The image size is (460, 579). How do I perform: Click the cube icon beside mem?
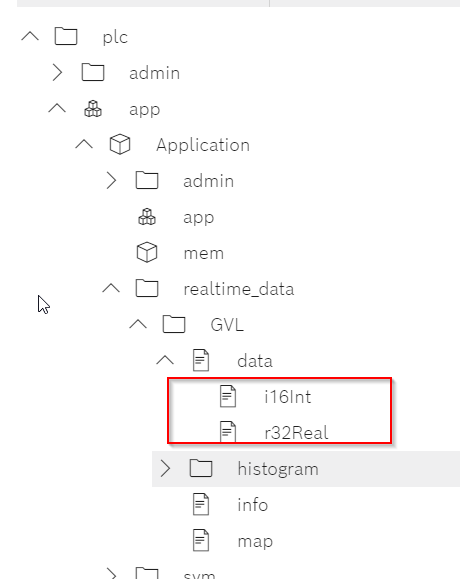147,253
